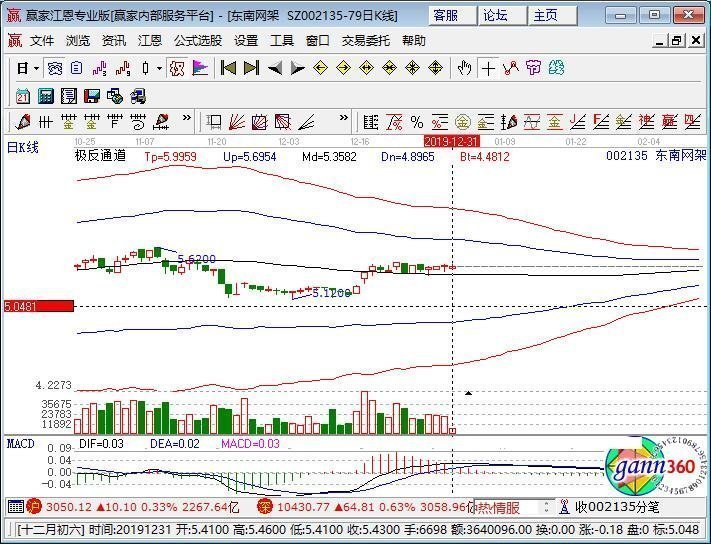Click the red F lines icon
This screenshot has height=544, width=711.
coord(601,122)
